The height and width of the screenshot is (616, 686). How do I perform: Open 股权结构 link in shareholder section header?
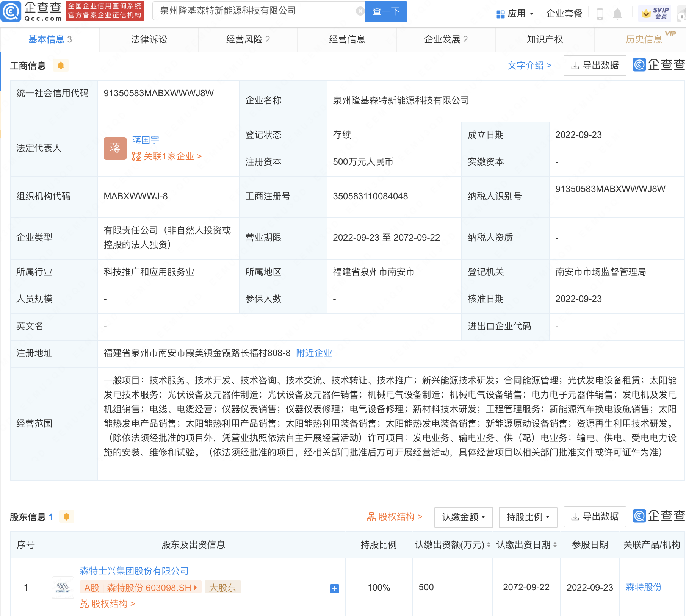coord(394,517)
